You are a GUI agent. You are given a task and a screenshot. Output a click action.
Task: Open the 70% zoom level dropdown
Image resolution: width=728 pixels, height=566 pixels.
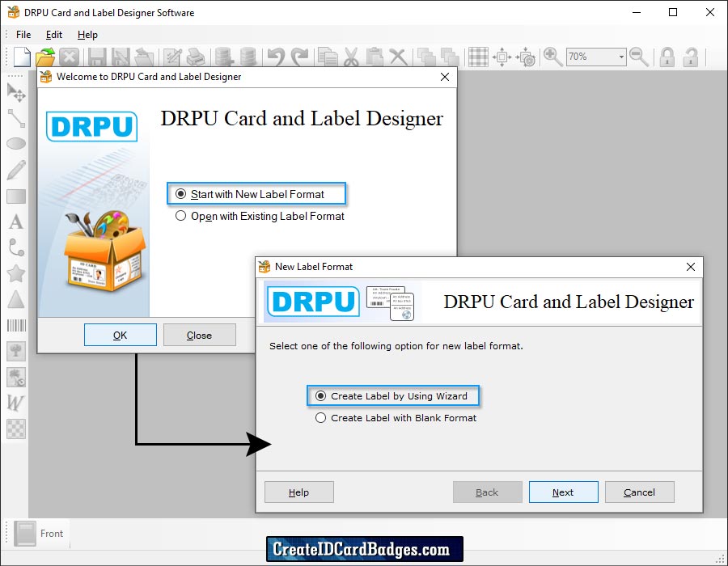point(621,57)
